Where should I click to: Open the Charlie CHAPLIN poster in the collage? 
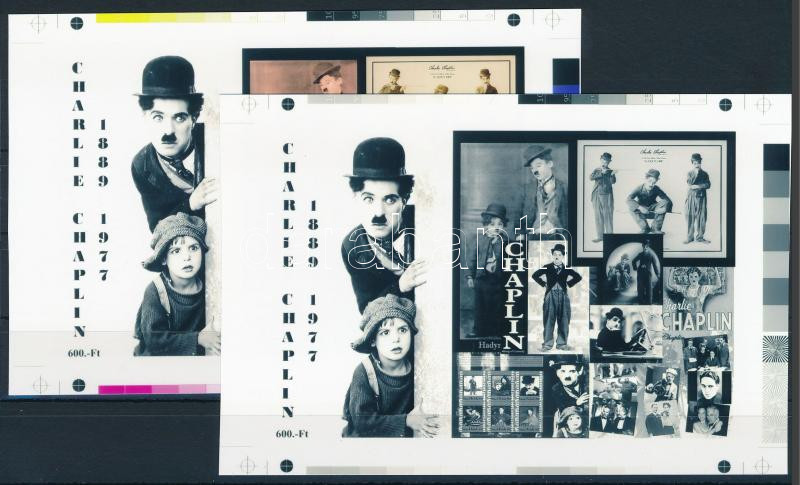point(697,301)
